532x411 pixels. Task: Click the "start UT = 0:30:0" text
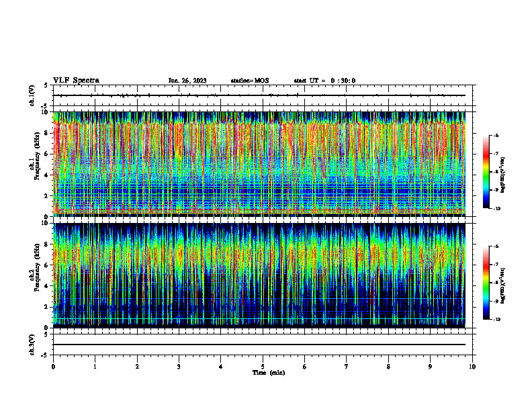(324, 81)
